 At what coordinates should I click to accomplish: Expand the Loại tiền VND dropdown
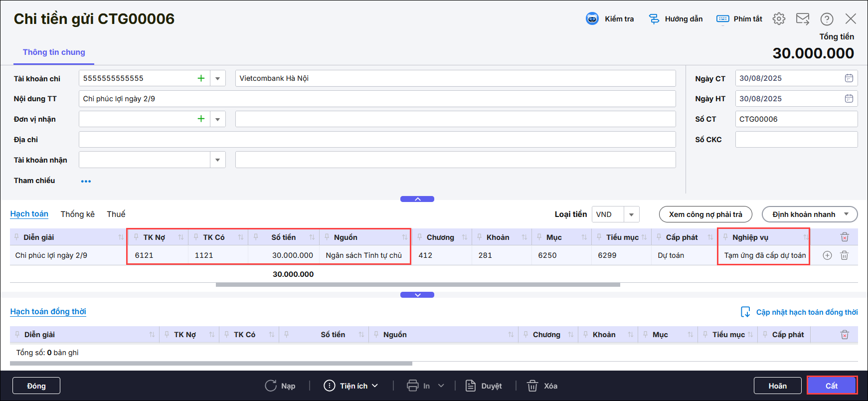(631, 214)
